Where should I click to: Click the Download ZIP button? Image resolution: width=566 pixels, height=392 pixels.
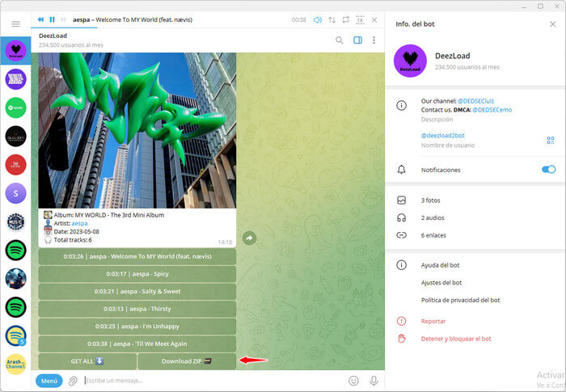point(187,361)
